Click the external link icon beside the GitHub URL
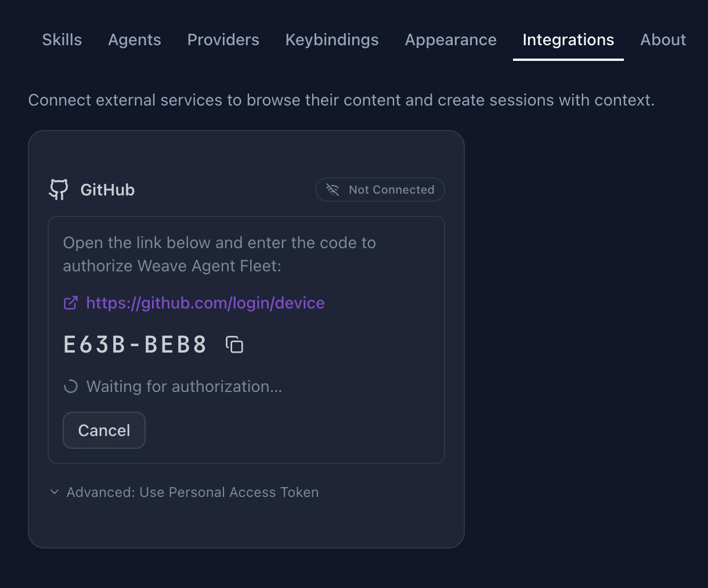The image size is (708, 588). pyautogui.click(x=70, y=303)
